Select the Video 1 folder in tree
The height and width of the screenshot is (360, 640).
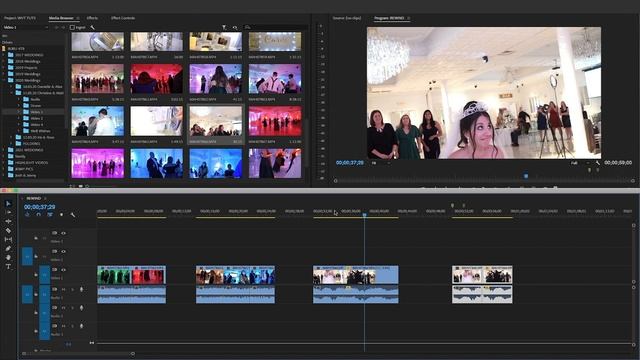coord(36,112)
